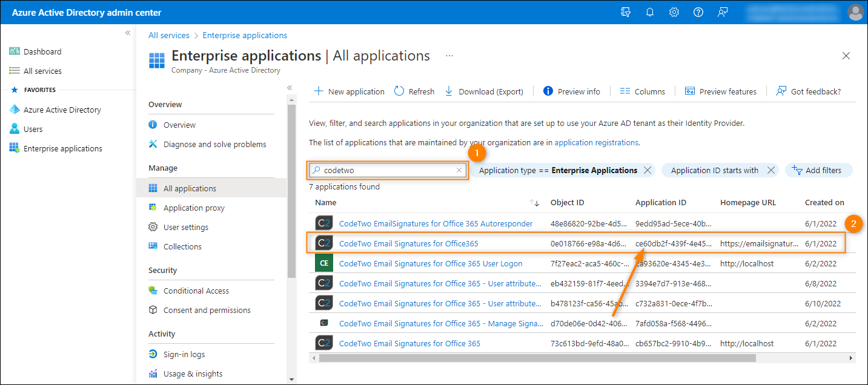The width and height of the screenshot is (868, 385).
Task: Open portal settings gear
Action: point(674,12)
